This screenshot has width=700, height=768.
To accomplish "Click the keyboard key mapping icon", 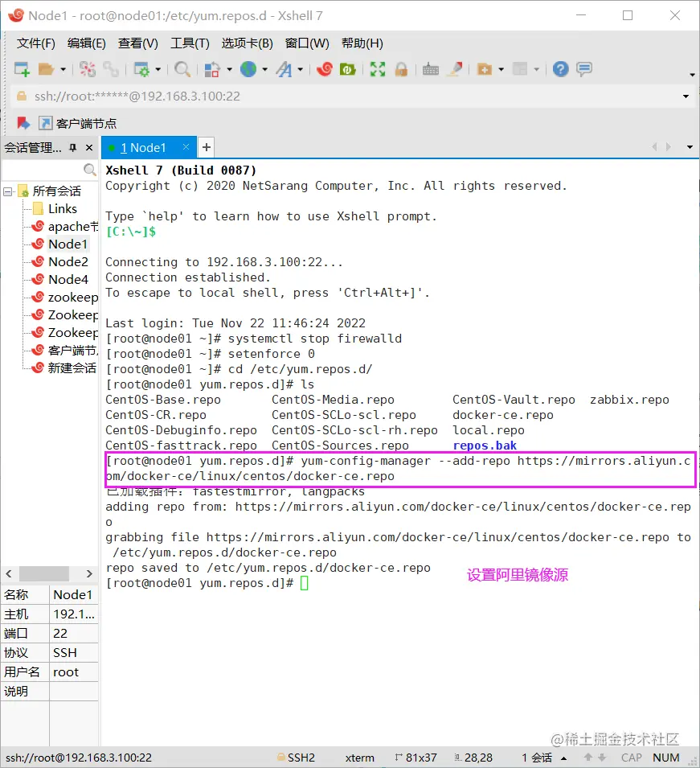I will [431, 69].
